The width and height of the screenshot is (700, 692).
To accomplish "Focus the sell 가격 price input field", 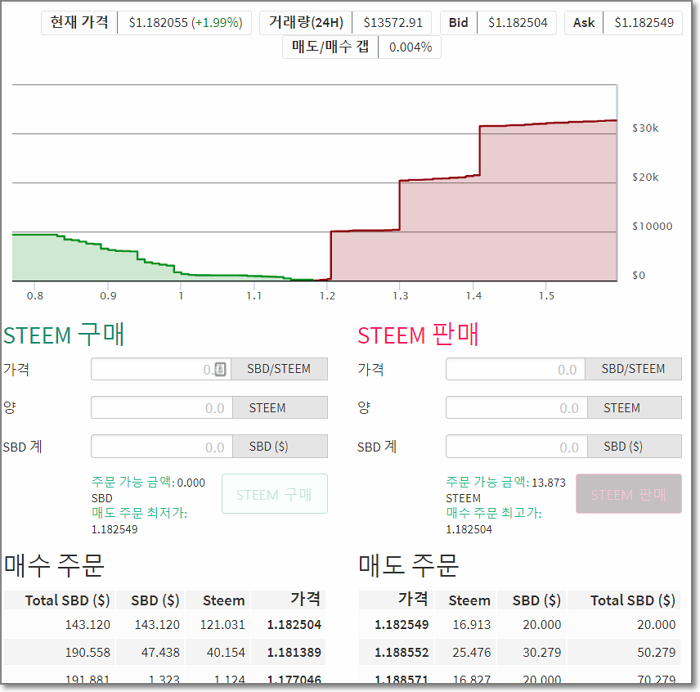I will [x=515, y=369].
